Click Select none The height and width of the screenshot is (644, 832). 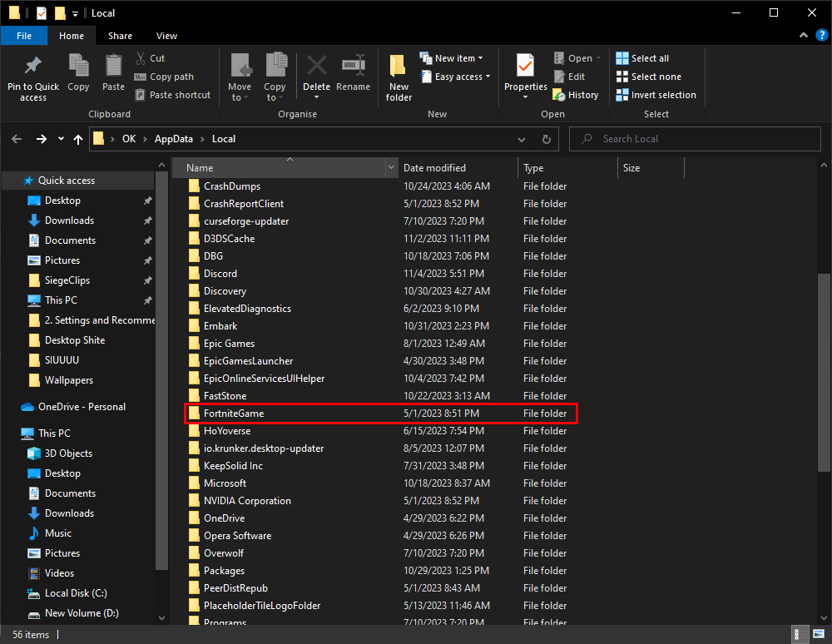click(649, 77)
